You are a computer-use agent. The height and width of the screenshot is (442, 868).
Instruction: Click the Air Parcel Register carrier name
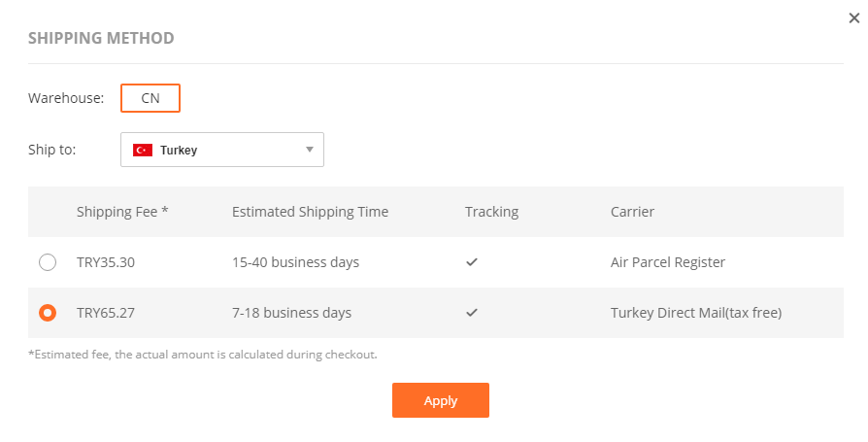coord(668,262)
